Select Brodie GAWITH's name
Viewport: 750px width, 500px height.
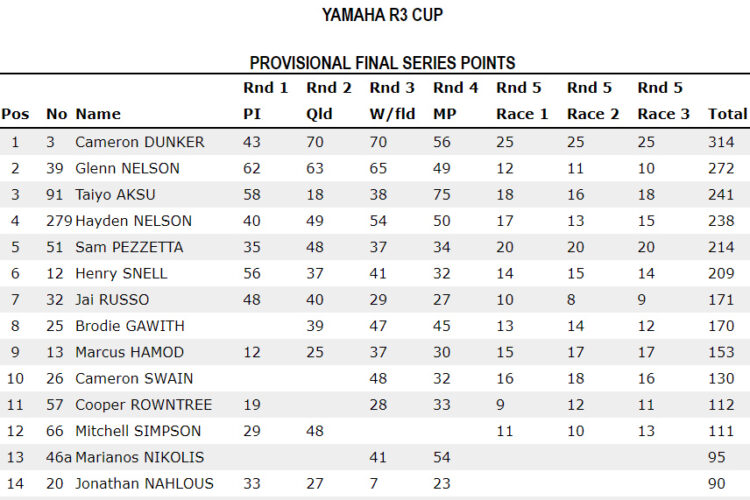pos(130,326)
